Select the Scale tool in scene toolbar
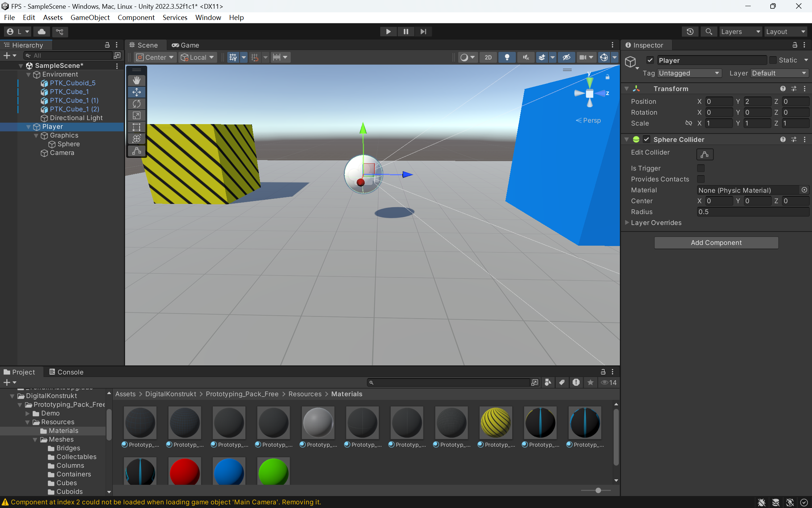 (x=137, y=115)
